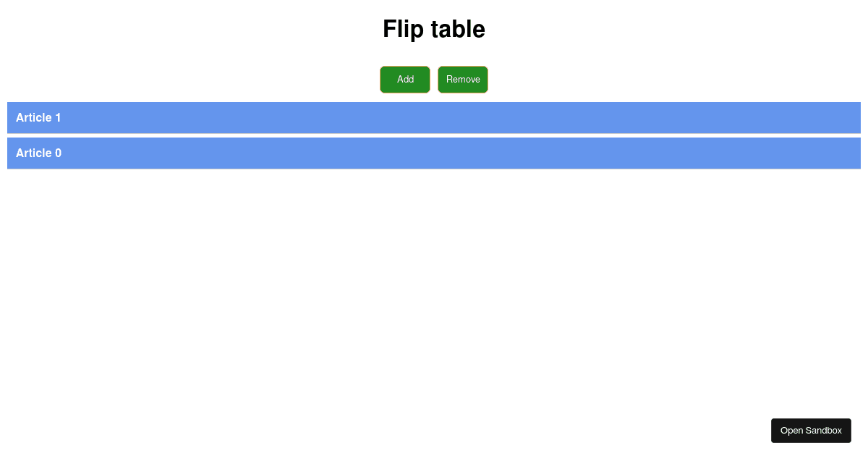Screen dimensions: 868x456
Task: Click the Flip table heading
Action: point(434,29)
